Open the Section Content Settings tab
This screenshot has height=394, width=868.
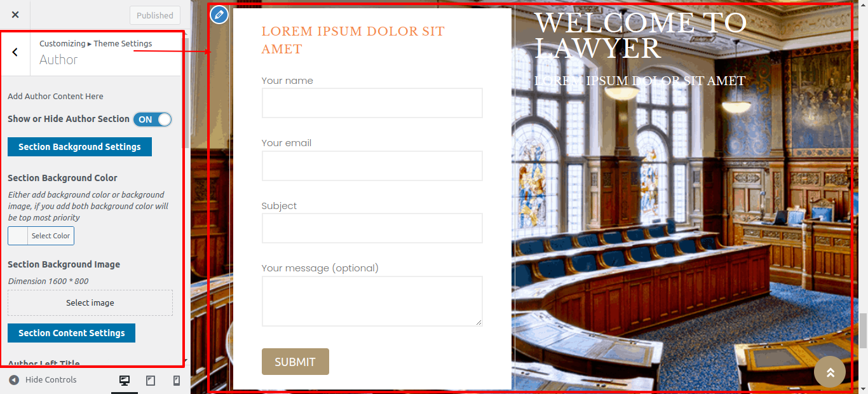[x=71, y=333]
